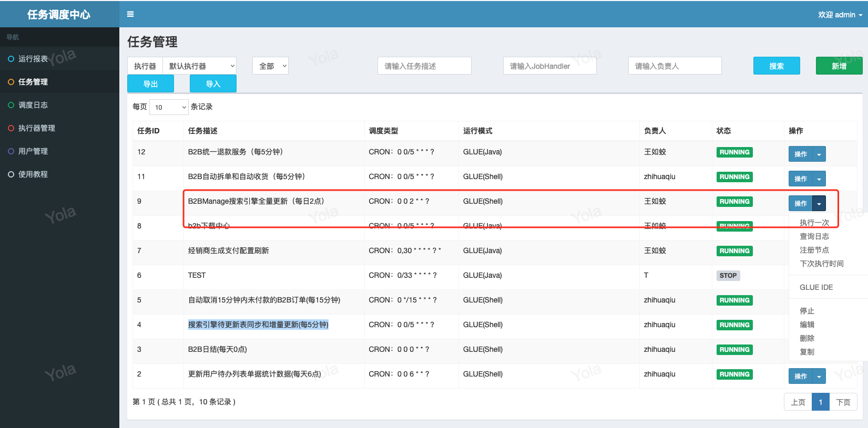
Task: Choose 执行一次 from the open menu
Action: (x=814, y=223)
